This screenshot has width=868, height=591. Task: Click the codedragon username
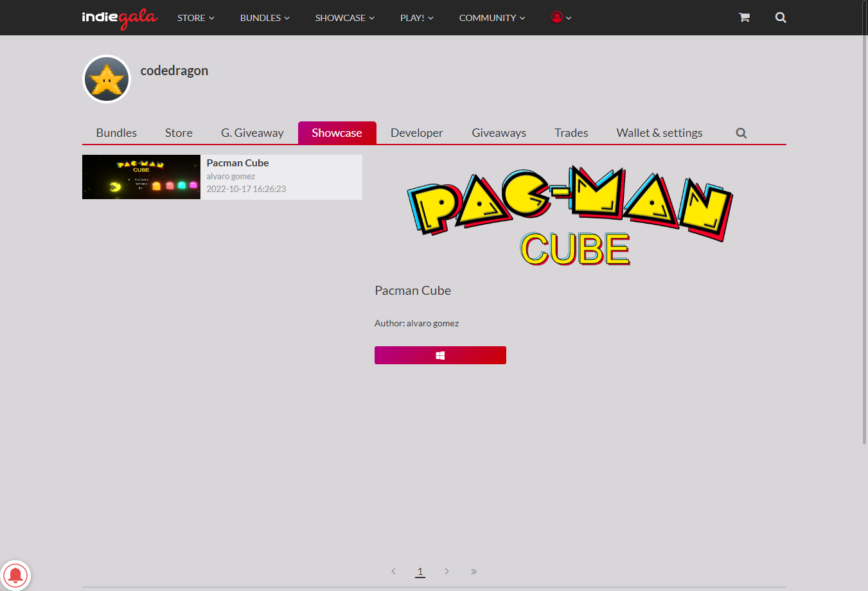click(x=174, y=71)
